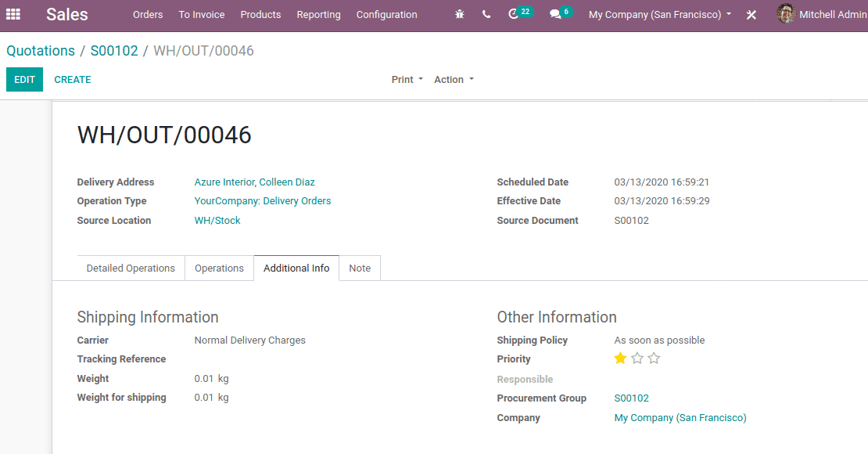
Task: Click the CREATE button
Action: 73,79
